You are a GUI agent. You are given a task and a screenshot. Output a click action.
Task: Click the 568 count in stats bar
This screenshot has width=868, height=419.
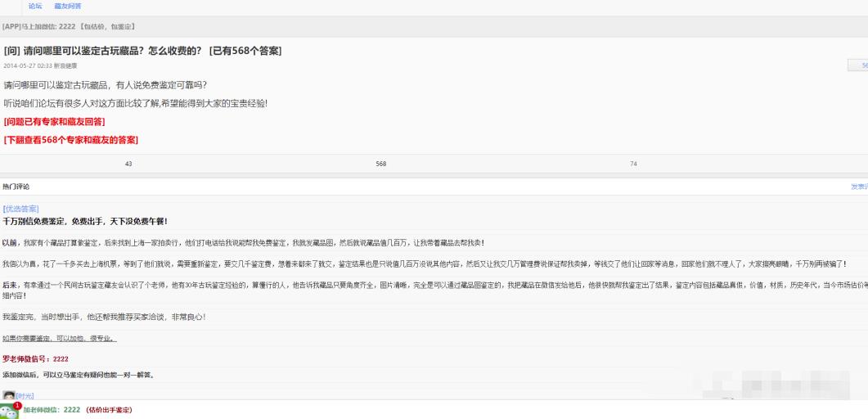pos(380,164)
